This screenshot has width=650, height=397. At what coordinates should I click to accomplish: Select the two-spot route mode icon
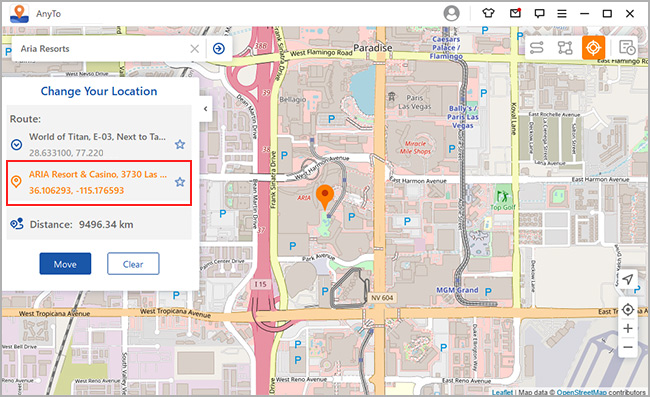point(537,48)
